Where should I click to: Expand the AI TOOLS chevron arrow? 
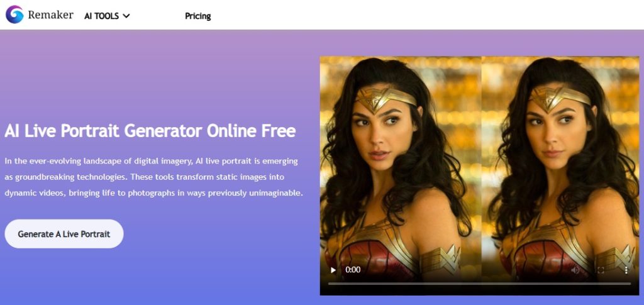126,16
